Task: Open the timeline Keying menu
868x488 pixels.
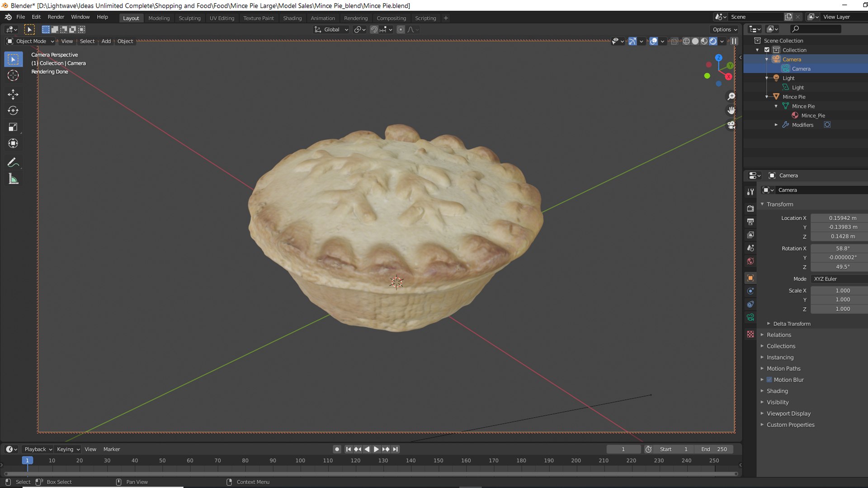Action: click(68, 449)
